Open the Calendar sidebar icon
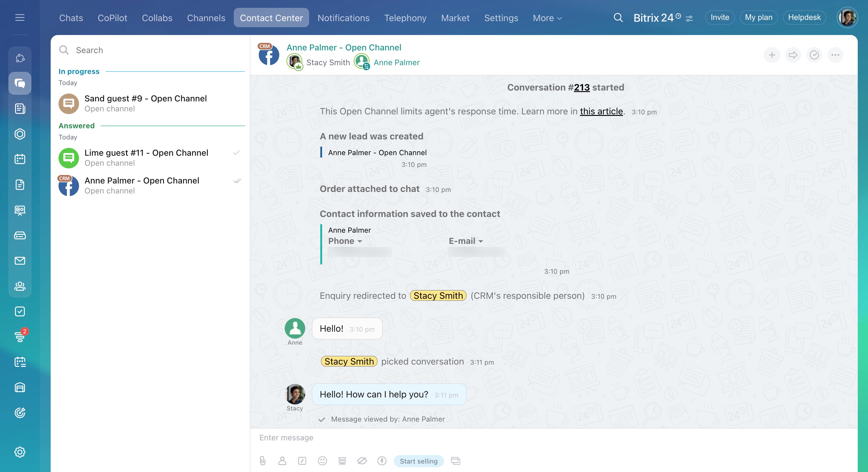Image resolution: width=868 pixels, height=472 pixels. click(x=20, y=159)
